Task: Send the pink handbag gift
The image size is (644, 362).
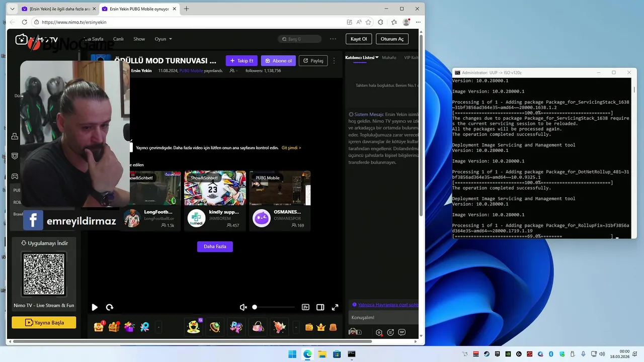Action: click(258, 327)
